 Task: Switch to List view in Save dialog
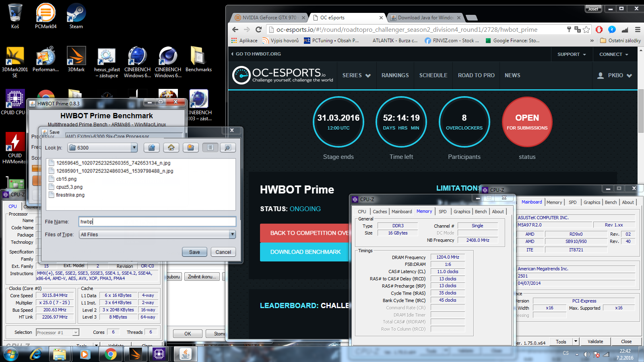point(210,148)
